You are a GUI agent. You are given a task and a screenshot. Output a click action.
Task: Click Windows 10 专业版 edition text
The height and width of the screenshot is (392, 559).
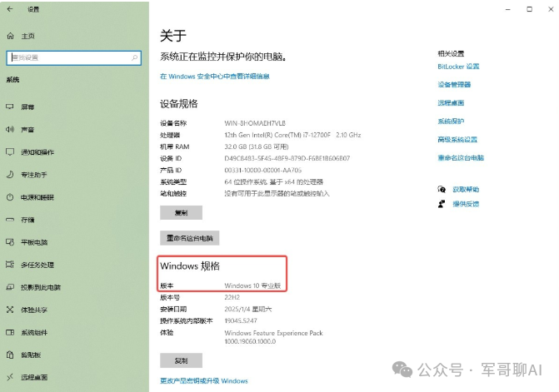(x=252, y=285)
